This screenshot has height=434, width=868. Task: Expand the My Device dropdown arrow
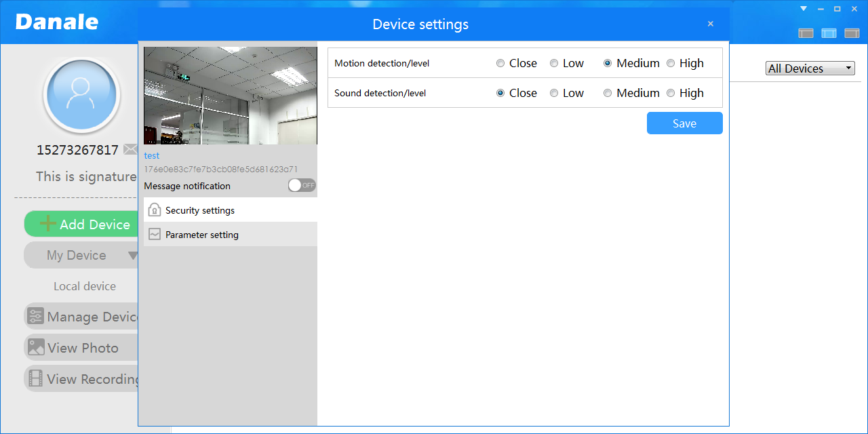(133, 256)
